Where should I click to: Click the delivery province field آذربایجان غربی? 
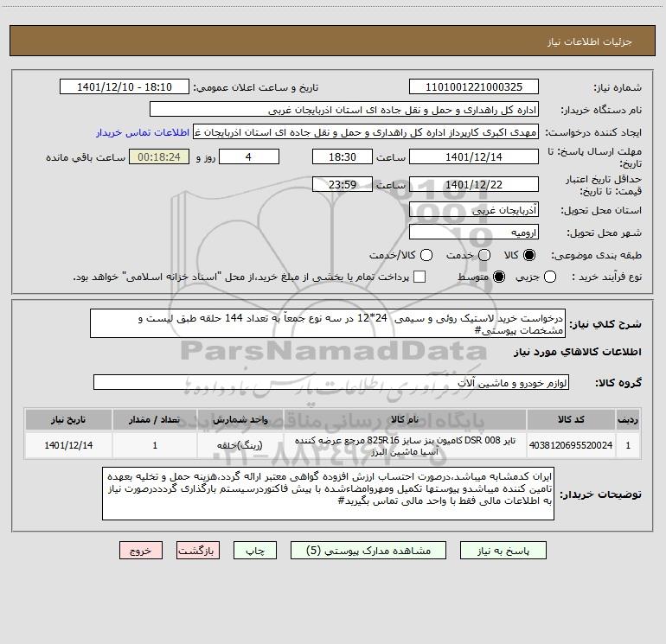(x=474, y=210)
